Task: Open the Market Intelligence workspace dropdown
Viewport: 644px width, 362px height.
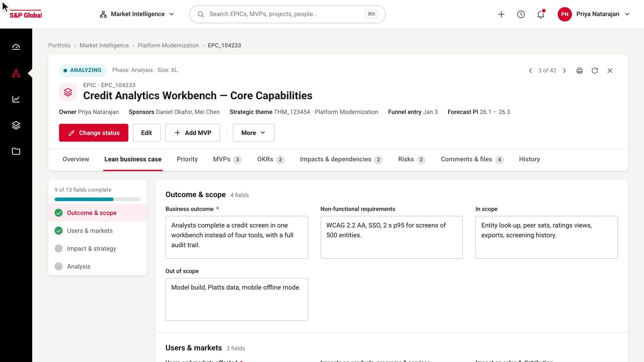Action: [x=137, y=14]
